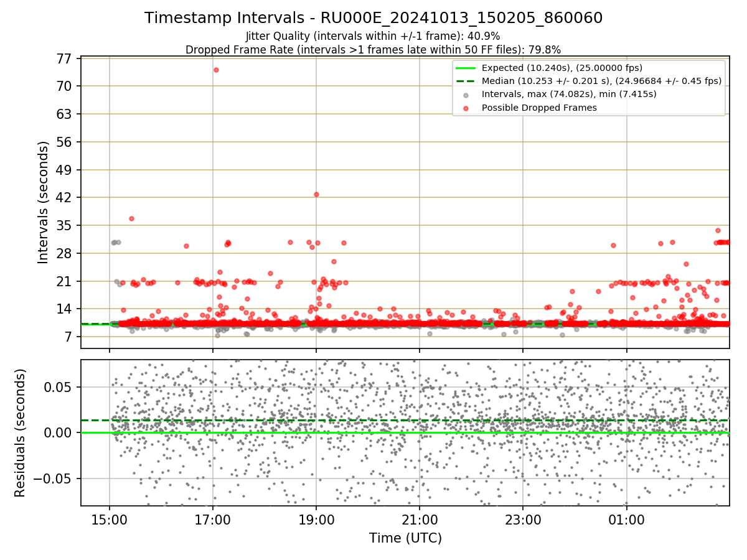This screenshot has width=747, height=560.
Task: Click the solid green line sample in legend
Action: (x=466, y=68)
